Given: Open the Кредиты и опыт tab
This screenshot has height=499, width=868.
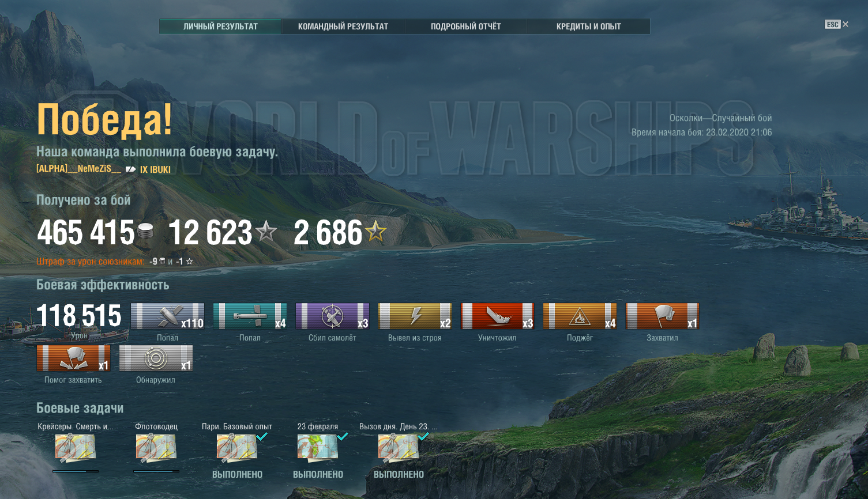Looking at the screenshot, I should 588,27.
